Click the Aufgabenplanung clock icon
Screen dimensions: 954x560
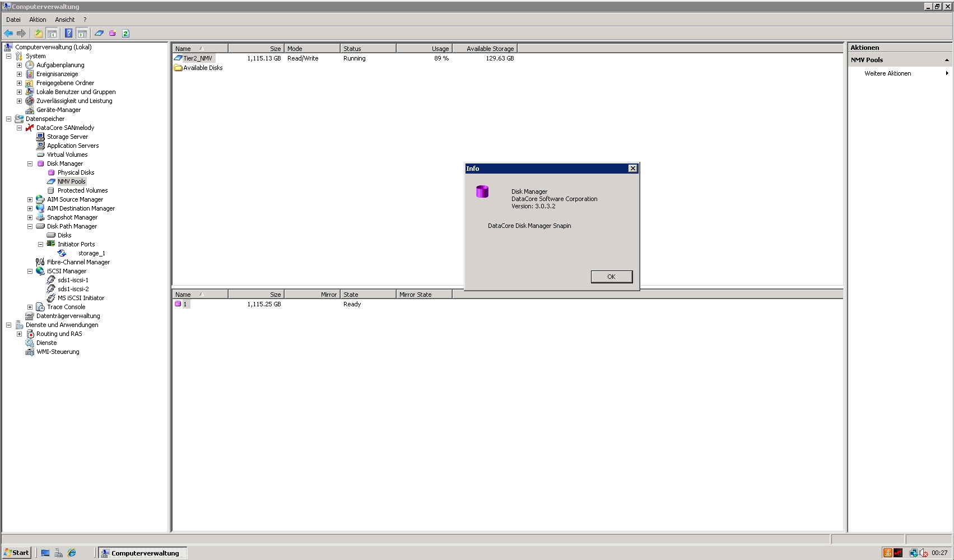point(30,65)
